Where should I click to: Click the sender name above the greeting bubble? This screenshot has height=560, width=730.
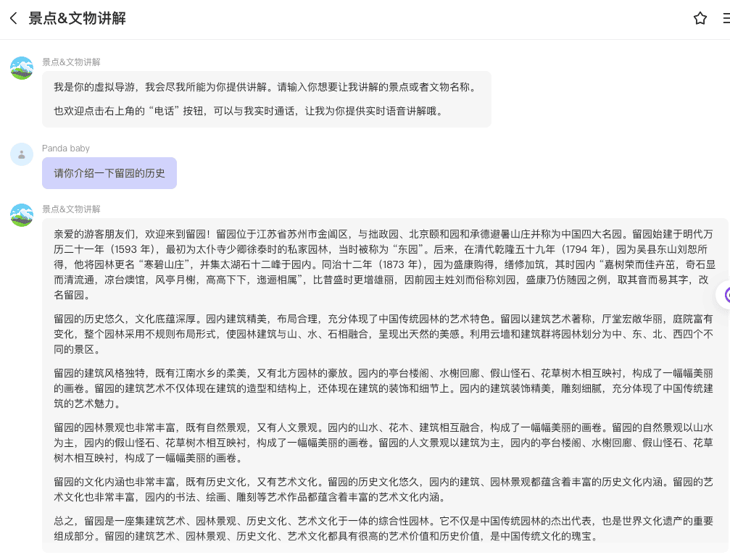tap(71, 62)
